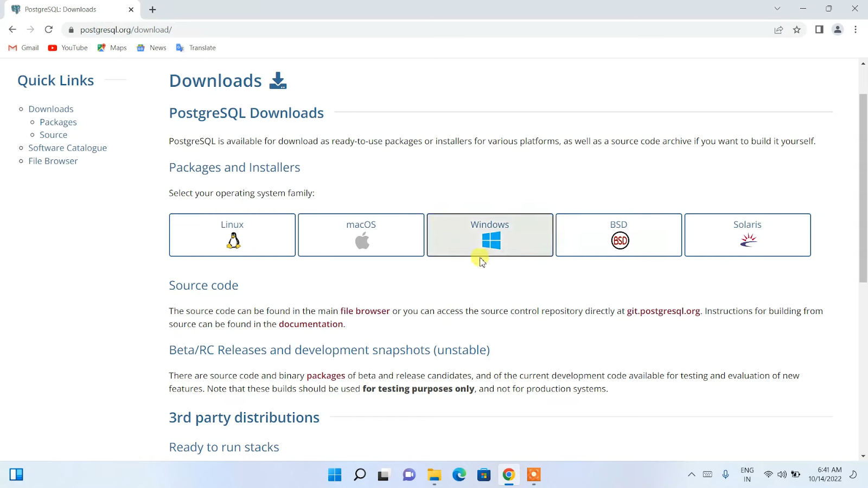Viewport: 868px width, 488px height.
Task: Open Microsoft Store from the taskbar
Action: [483, 474]
